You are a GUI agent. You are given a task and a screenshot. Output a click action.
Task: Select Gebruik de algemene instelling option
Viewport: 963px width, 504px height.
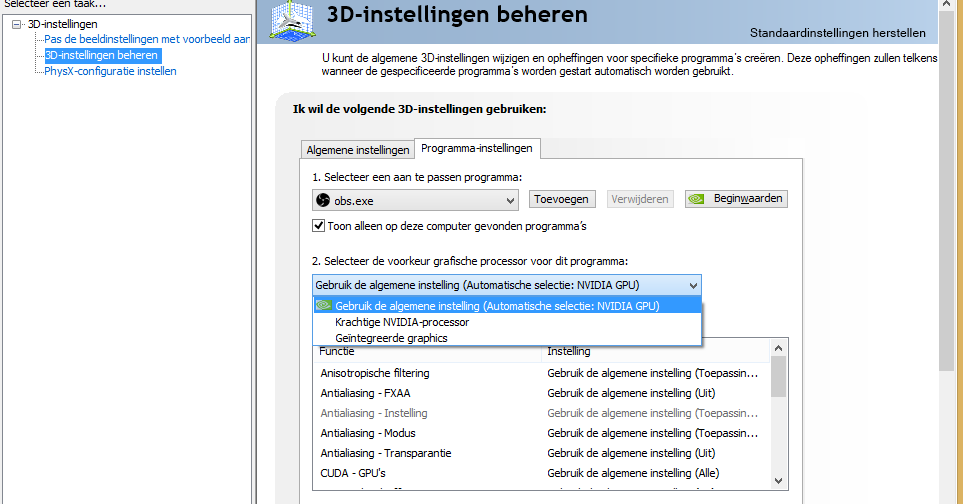tap(507, 306)
